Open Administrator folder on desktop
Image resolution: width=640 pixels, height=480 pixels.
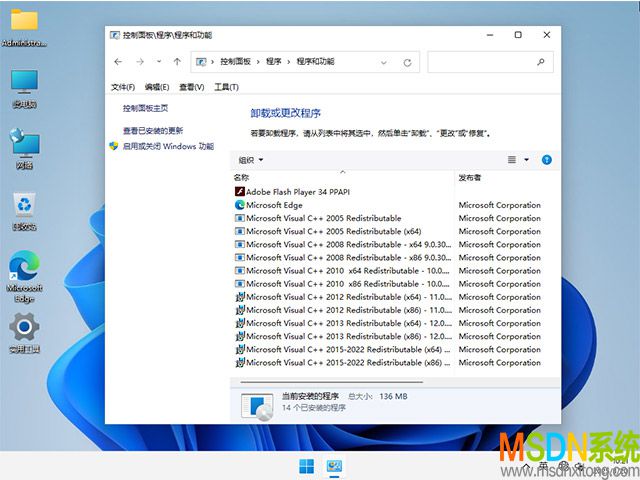pos(24,27)
